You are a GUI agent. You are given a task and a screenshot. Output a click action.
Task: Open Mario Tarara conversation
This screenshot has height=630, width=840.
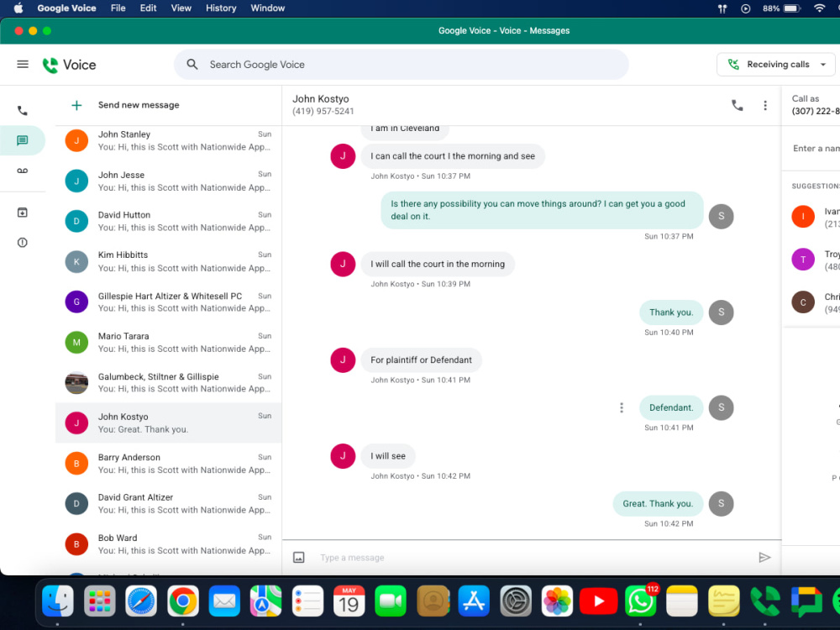point(168,343)
